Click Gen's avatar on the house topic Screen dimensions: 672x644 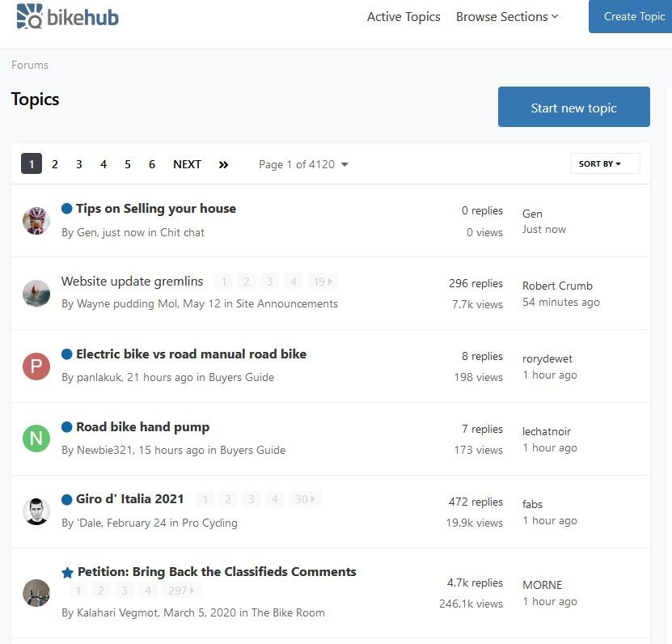coord(36,220)
